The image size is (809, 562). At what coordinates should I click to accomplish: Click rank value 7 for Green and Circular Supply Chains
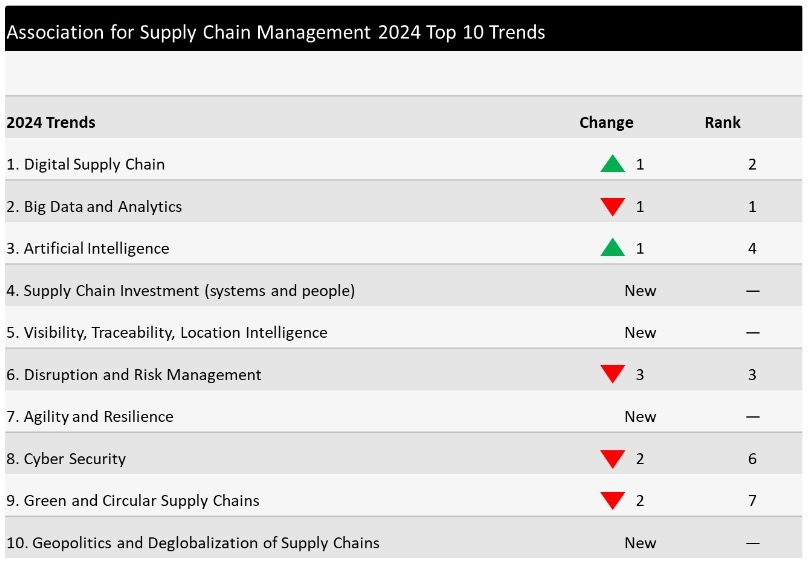[752, 501]
